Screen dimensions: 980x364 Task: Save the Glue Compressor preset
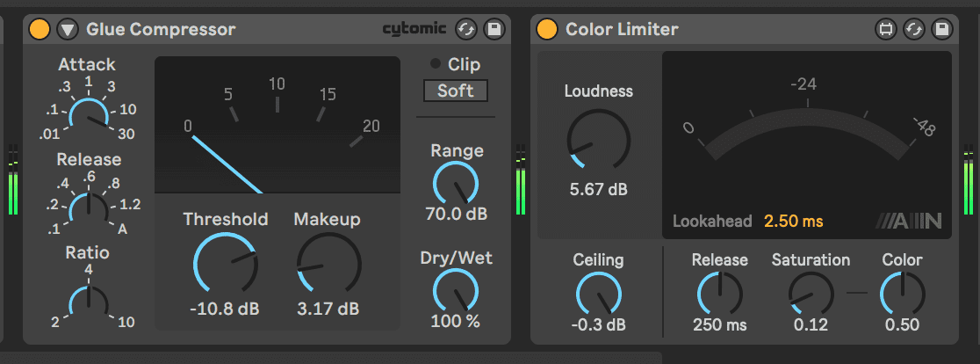point(494,29)
